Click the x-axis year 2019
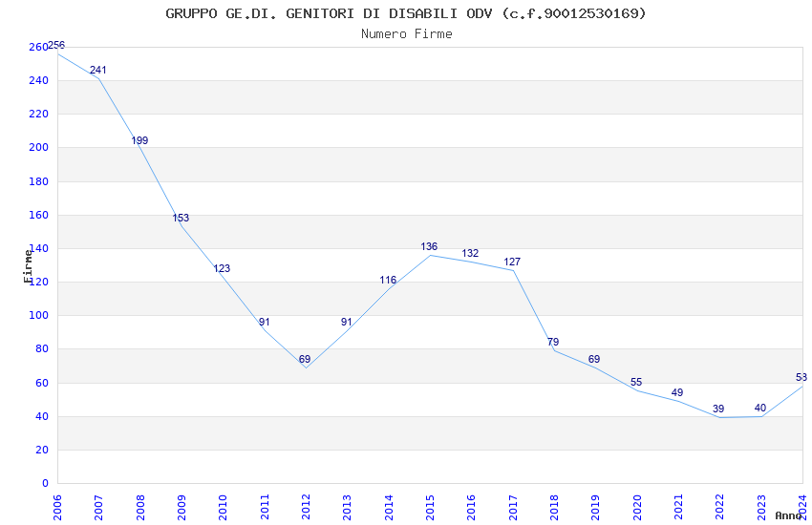 click(595, 508)
